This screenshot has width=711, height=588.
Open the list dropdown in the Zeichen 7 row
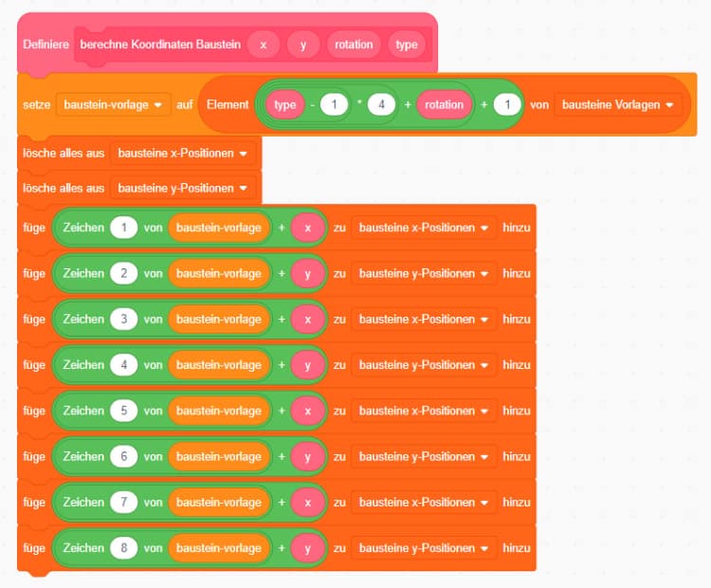424,503
